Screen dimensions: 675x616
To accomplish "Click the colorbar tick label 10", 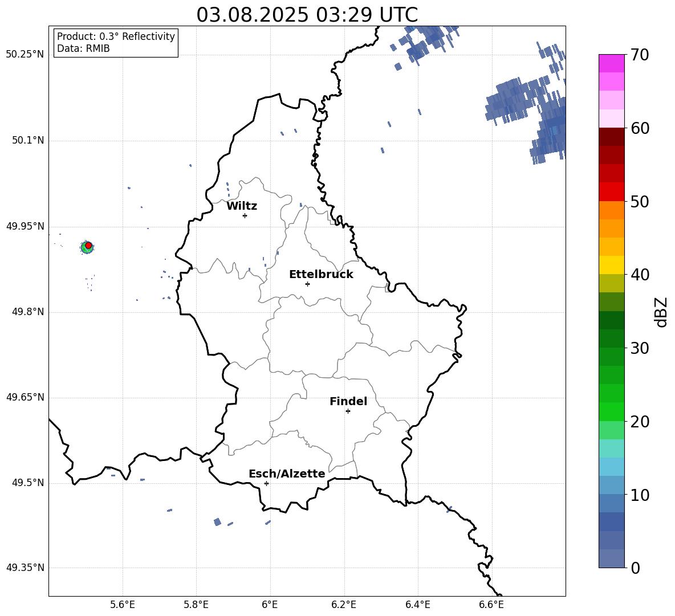I will click(x=640, y=495).
